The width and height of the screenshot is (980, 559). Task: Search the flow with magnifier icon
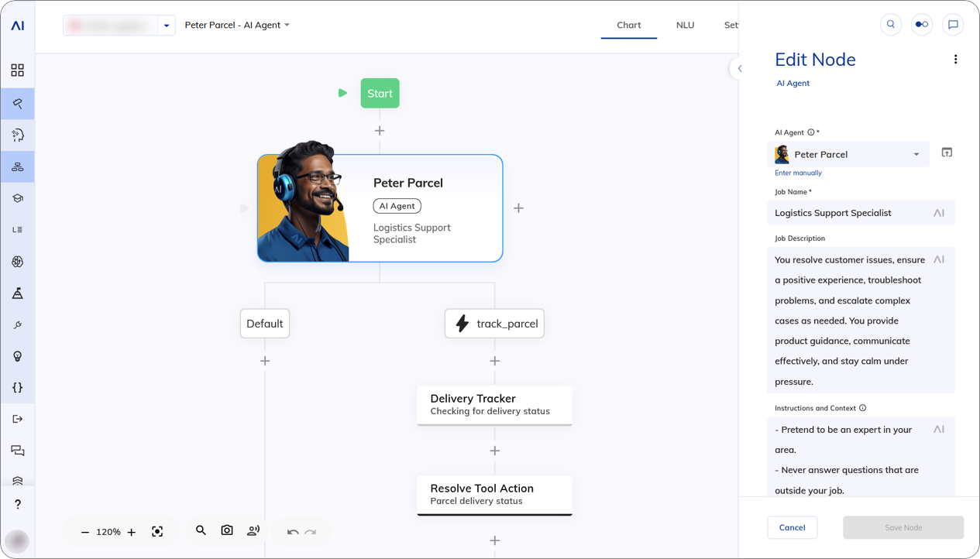pos(201,530)
